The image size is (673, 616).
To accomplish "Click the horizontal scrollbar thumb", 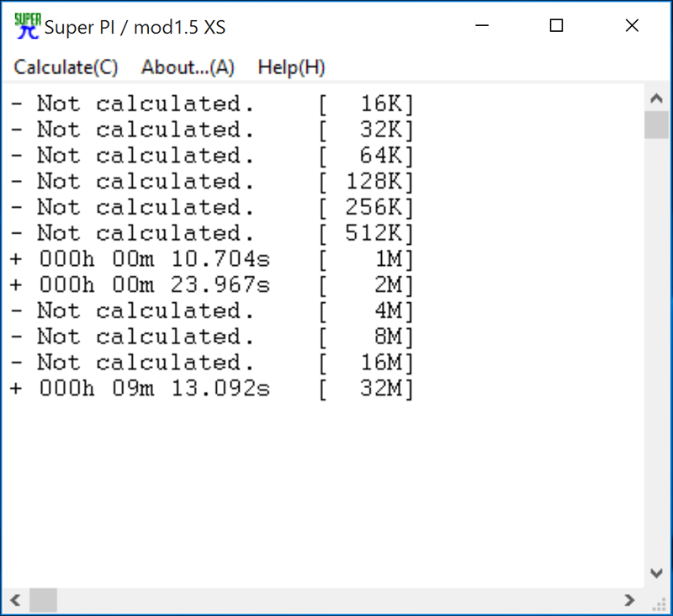I will [43, 600].
